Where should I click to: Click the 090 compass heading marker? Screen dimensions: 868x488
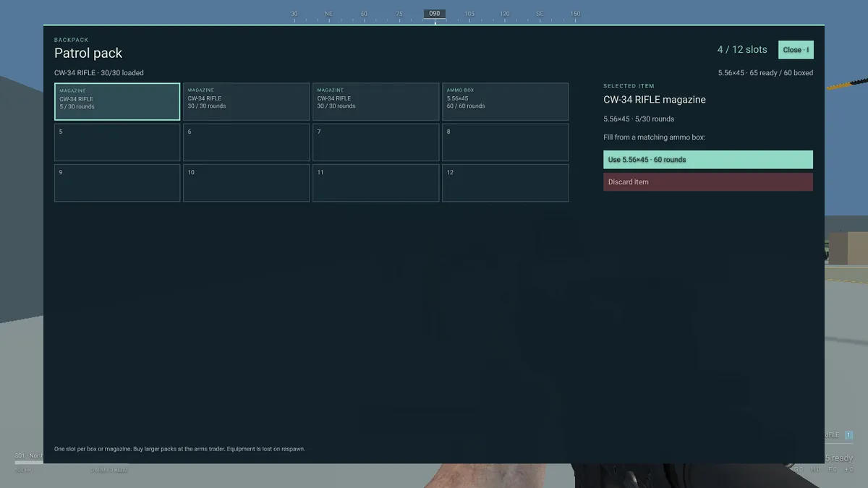[x=435, y=14]
